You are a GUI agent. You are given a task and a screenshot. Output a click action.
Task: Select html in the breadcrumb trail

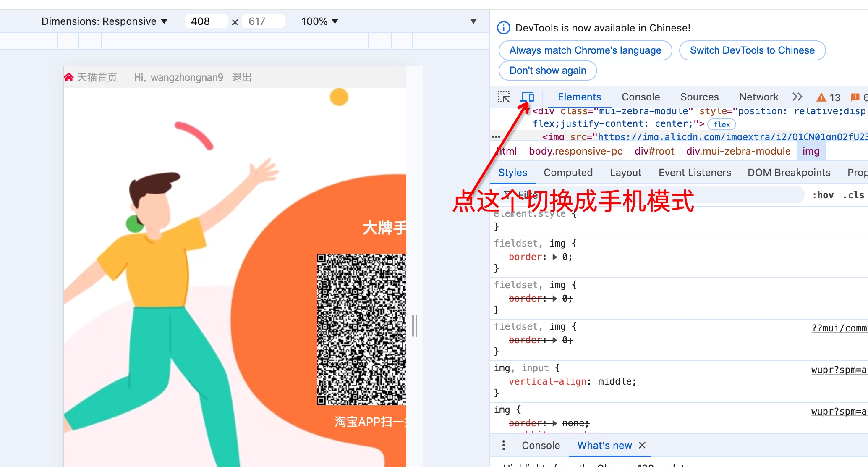[507, 151]
